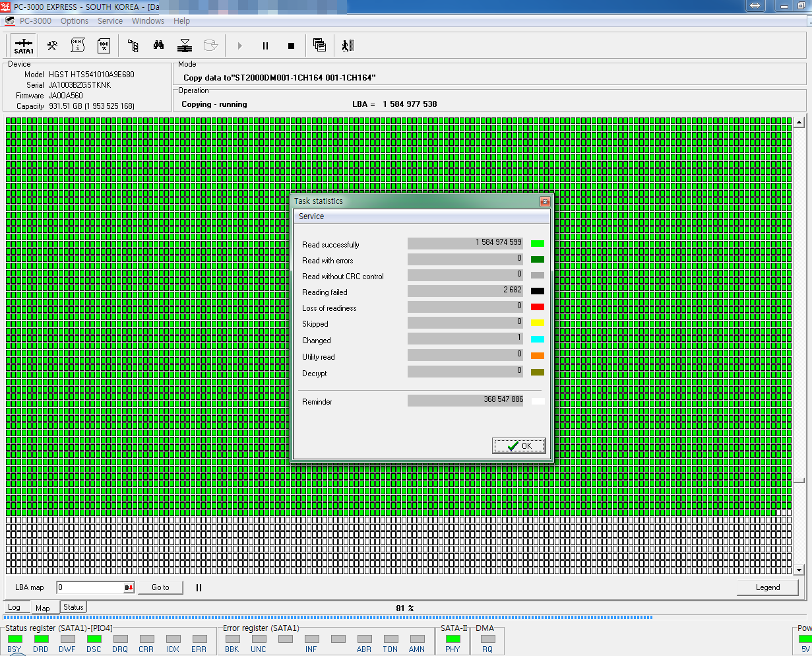The width and height of the screenshot is (812, 656).
Task: Open the LBA map field dropdown arrow
Action: pos(129,587)
